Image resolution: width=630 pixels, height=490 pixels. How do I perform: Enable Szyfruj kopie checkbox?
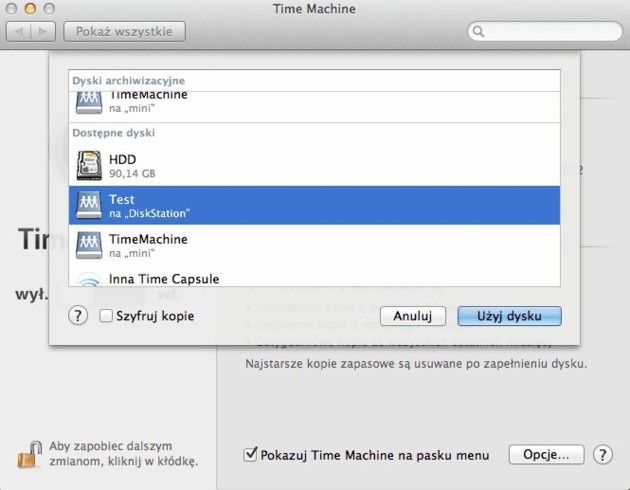point(106,316)
